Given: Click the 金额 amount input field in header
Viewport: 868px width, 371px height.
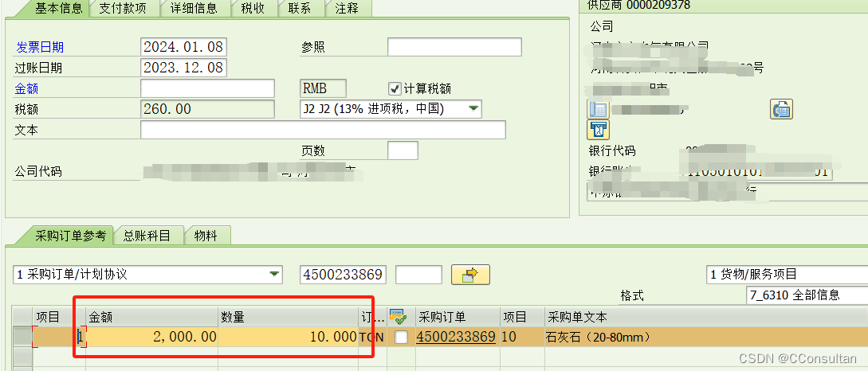Looking at the screenshot, I should tap(207, 88).
